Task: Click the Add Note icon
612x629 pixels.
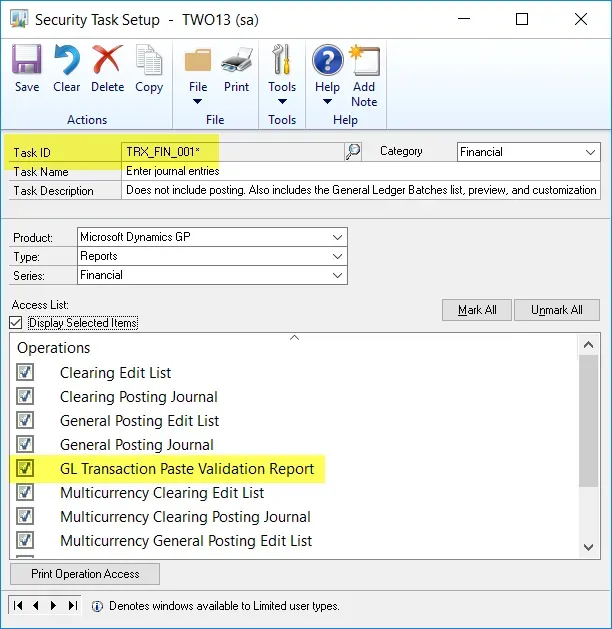Action: 364,62
